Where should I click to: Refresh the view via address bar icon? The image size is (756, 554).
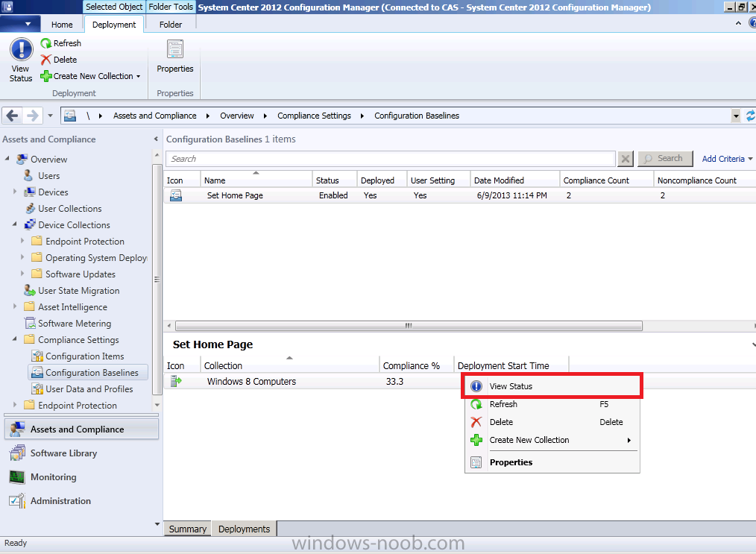coord(750,116)
